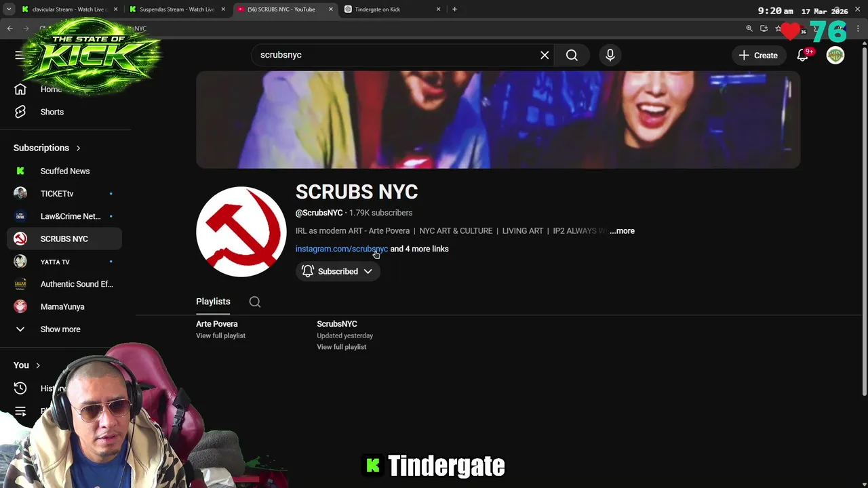Screen dimensions: 868x488
Task: Go back with browser back arrow
Action: (x=10, y=28)
